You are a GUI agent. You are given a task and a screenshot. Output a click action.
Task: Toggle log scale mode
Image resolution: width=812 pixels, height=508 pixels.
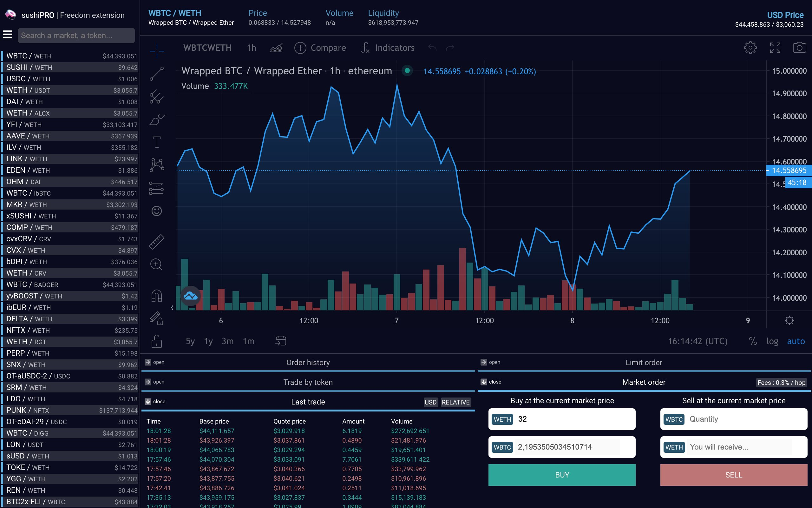(x=772, y=341)
